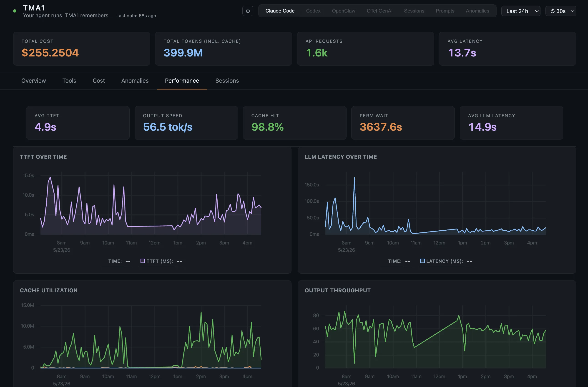
Task: Click the TMA1 title in the header
Action: point(34,8)
